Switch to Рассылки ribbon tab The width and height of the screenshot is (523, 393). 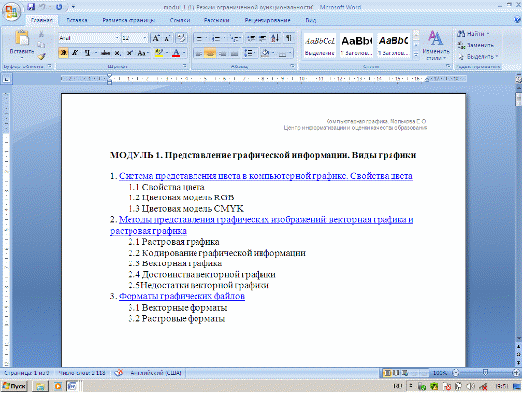[x=216, y=20]
